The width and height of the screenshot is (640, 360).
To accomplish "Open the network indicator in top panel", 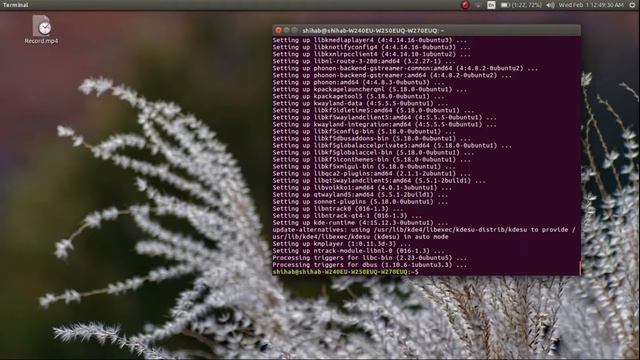I will coord(478,5).
